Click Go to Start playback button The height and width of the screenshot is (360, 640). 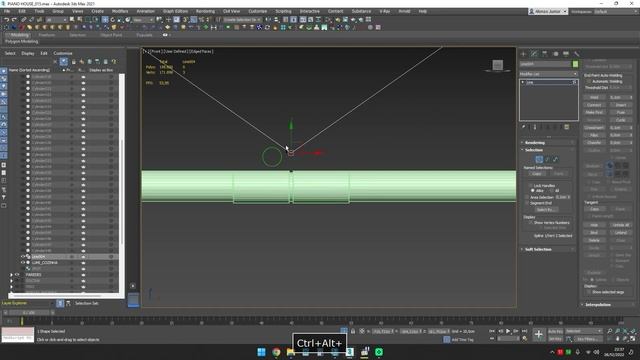[x=492, y=331]
